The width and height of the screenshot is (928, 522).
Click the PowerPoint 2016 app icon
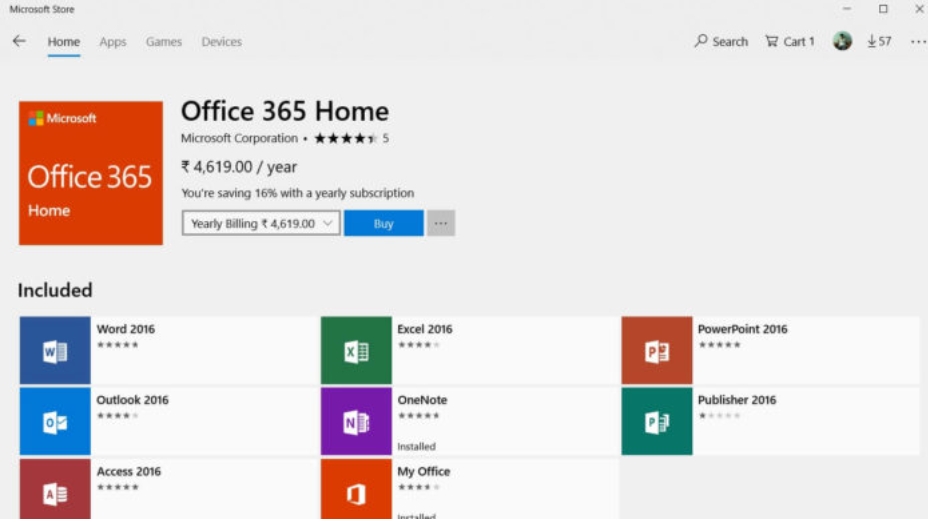click(656, 351)
